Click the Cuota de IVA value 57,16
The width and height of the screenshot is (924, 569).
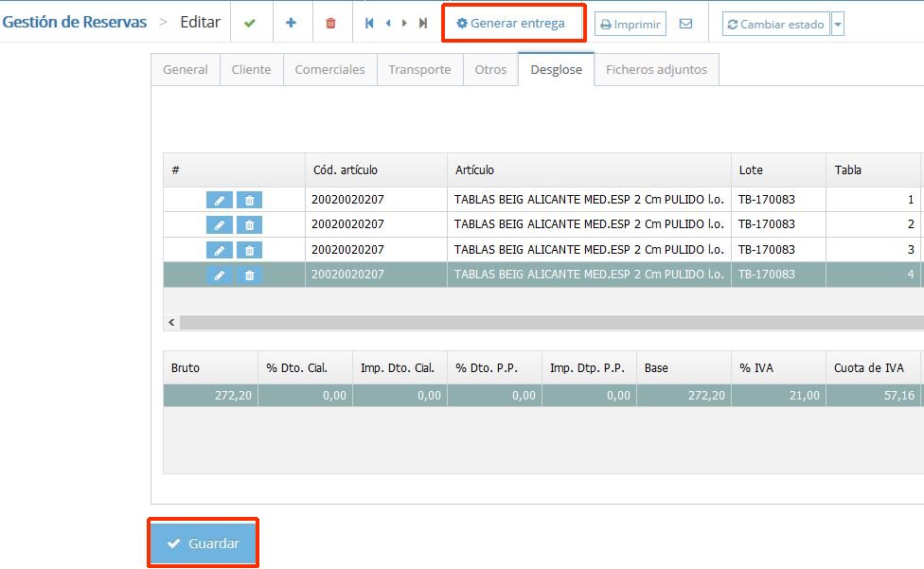click(873, 395)
